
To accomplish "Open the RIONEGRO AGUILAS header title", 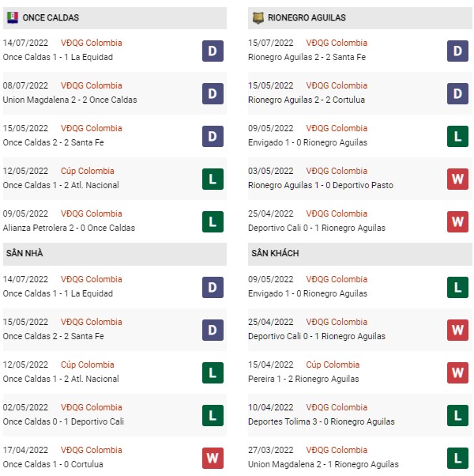I will tap(307, 17).
